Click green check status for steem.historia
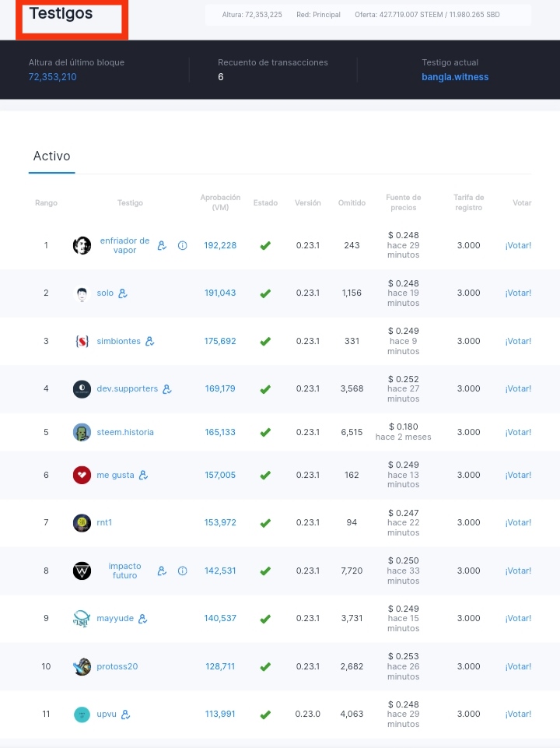Image resolution: width=560 pixels, height=748 pixels. tap(265, 432)
